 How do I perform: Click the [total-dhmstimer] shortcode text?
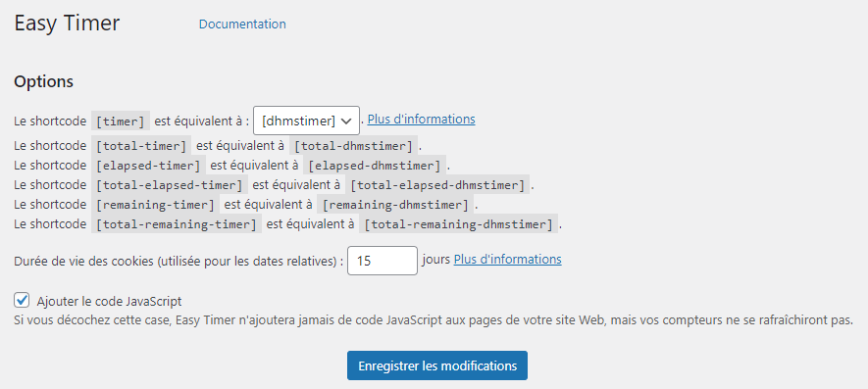(x=353, y=146)
